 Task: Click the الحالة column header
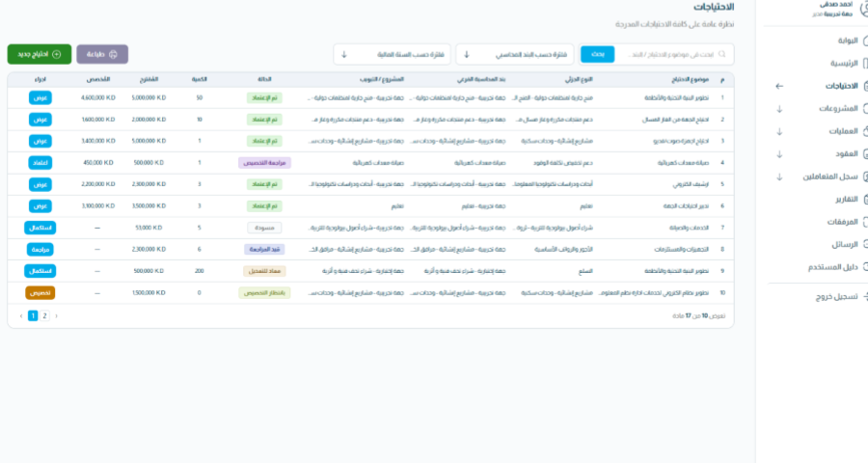(264, 80)
